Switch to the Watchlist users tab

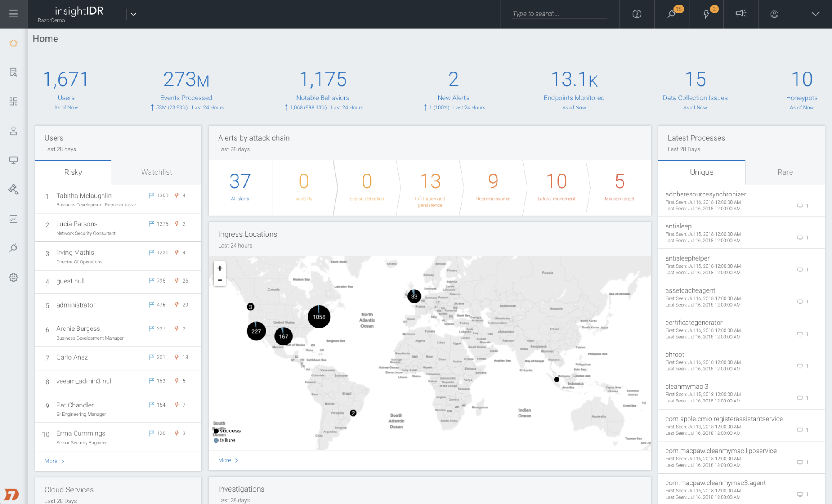point(156,172)
